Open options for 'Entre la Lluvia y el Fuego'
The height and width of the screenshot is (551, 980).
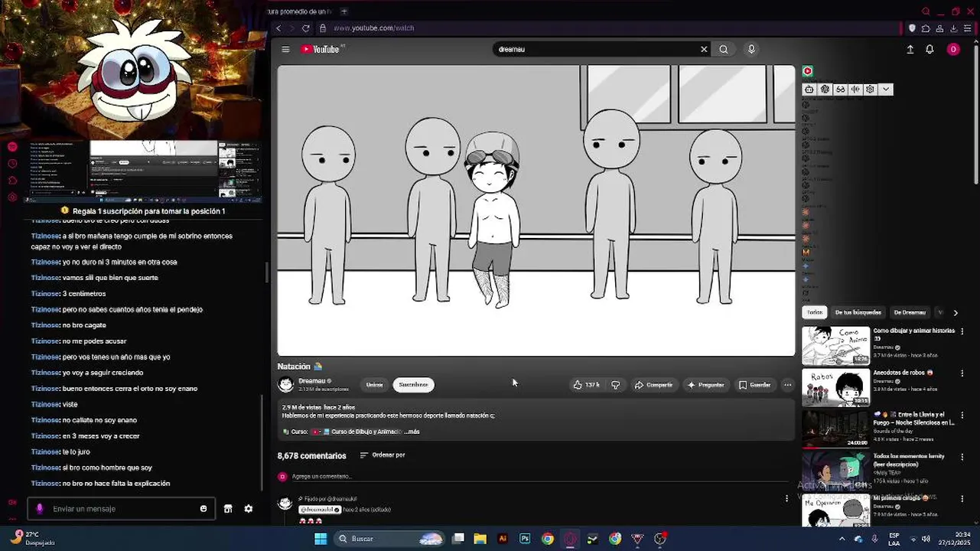pos(962,415)
